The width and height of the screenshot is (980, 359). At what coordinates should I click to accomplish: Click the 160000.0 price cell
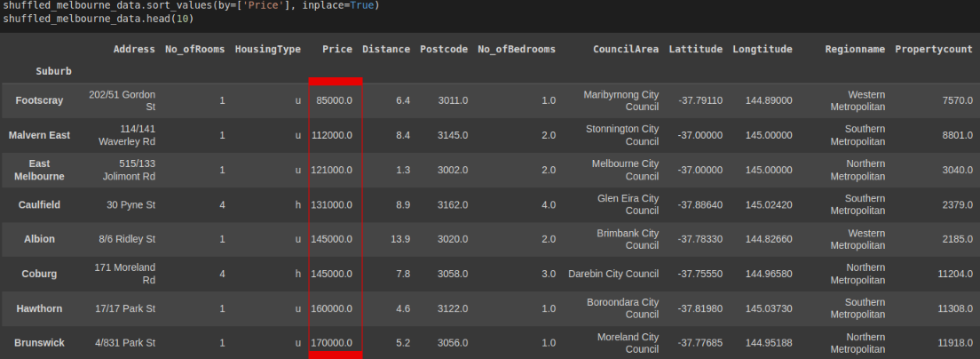pos(331,308)
